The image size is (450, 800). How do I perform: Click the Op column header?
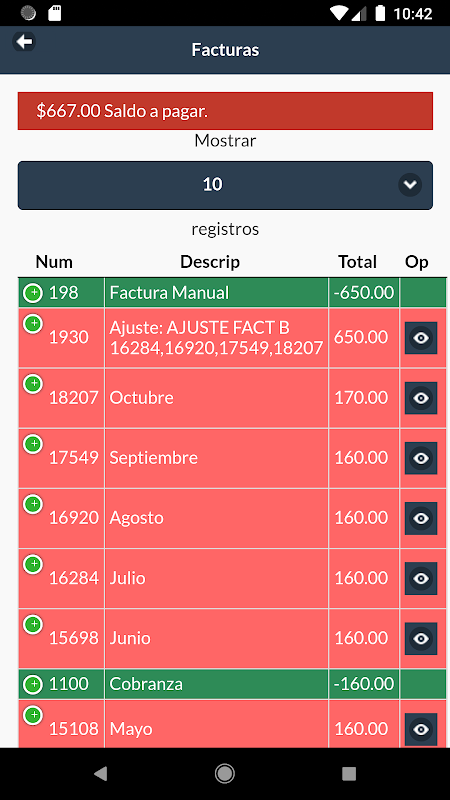(417, 262)
